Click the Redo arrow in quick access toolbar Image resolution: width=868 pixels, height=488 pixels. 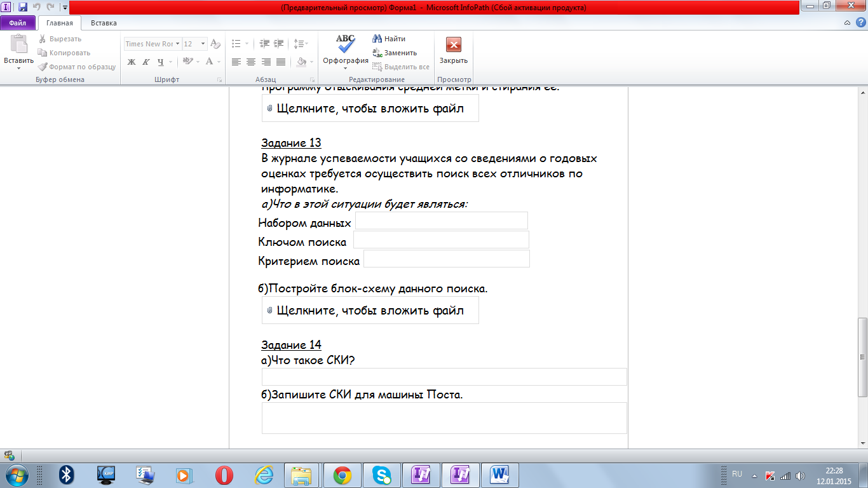[50, 7]
